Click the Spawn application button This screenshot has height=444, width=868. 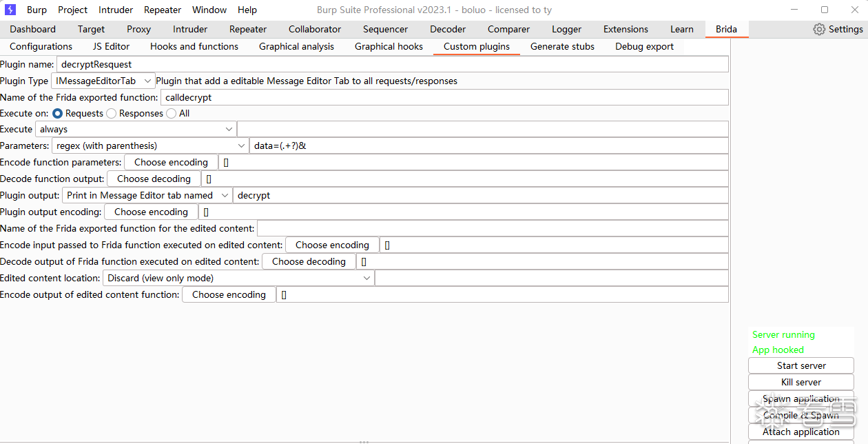[x=801, y=398]
